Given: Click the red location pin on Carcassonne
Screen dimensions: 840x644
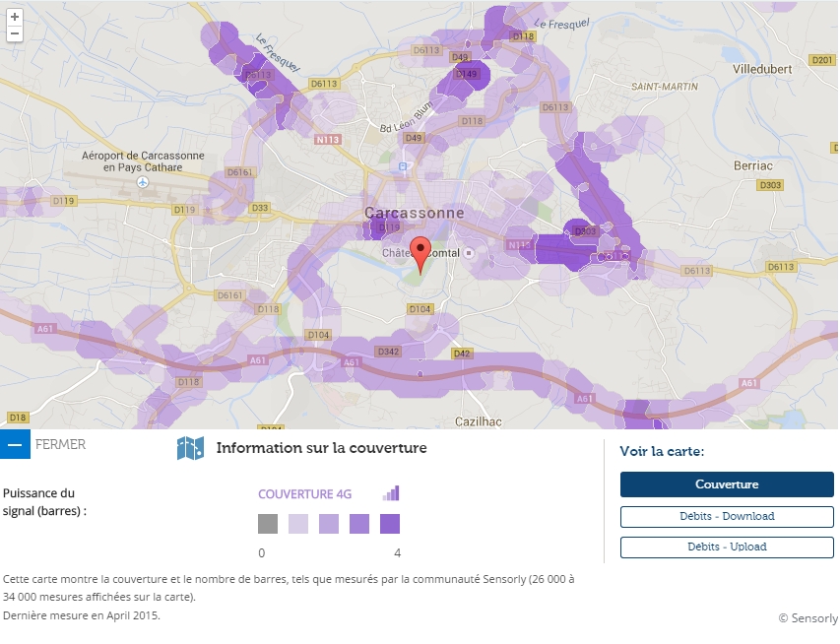Looking at the screenshot, I should [420, 255].
